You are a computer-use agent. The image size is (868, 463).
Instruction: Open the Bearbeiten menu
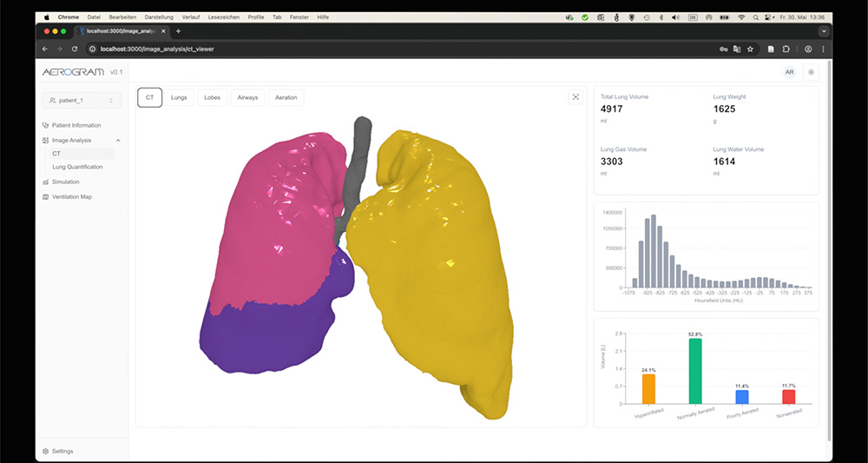(x=122, y=17)
